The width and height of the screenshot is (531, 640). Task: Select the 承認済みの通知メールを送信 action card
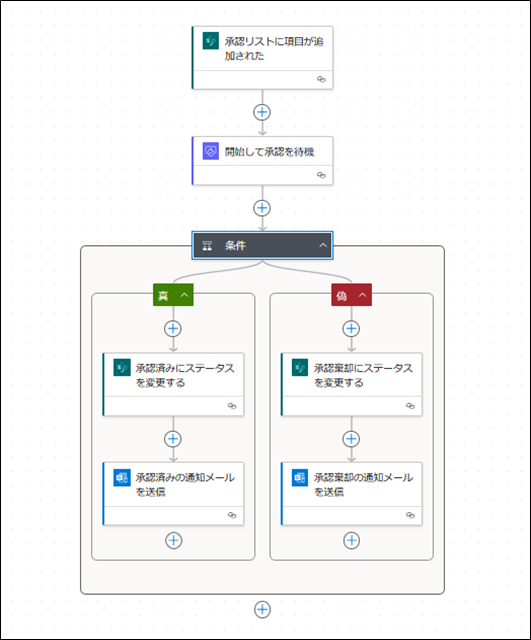(173, 493)
